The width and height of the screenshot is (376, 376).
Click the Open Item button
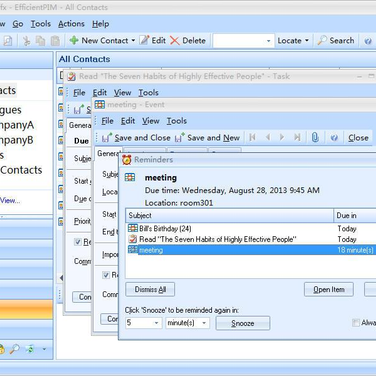(x=329, y=289)
